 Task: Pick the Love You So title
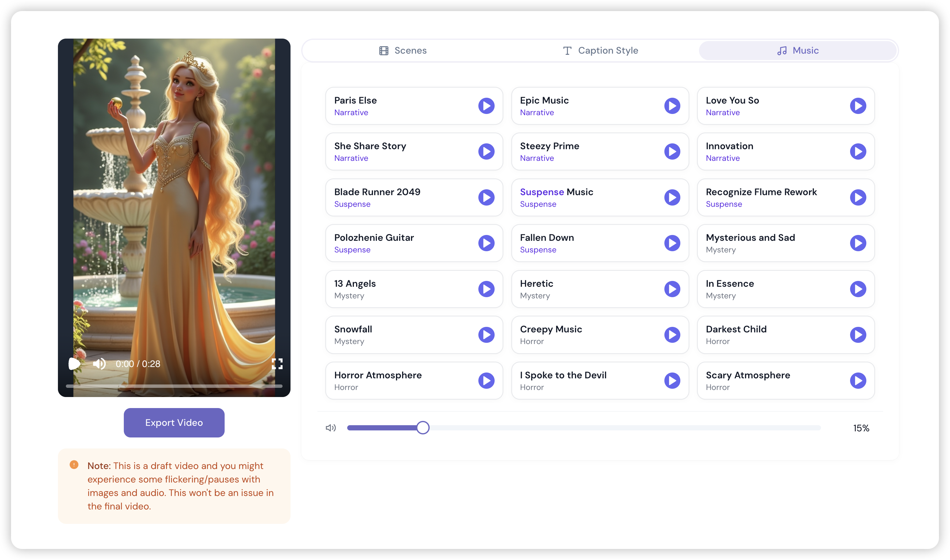pyautogui.click(x=732, y=100)
